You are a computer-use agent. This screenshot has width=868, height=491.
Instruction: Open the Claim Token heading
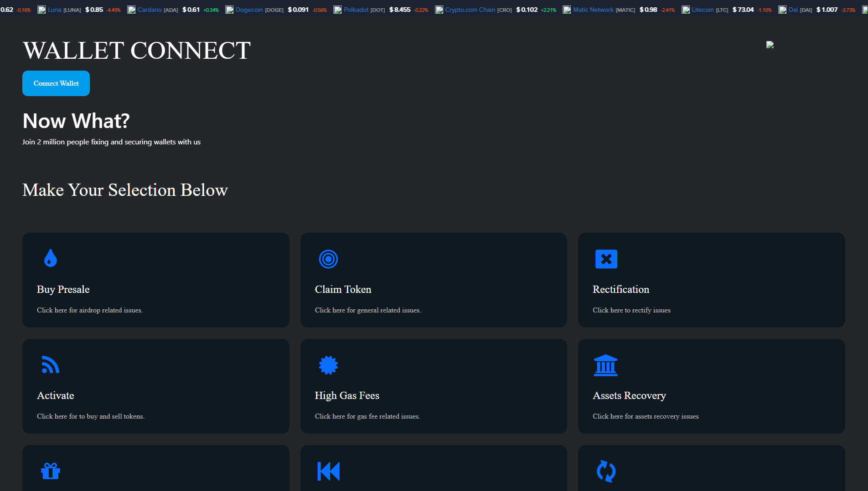(343, 289)
